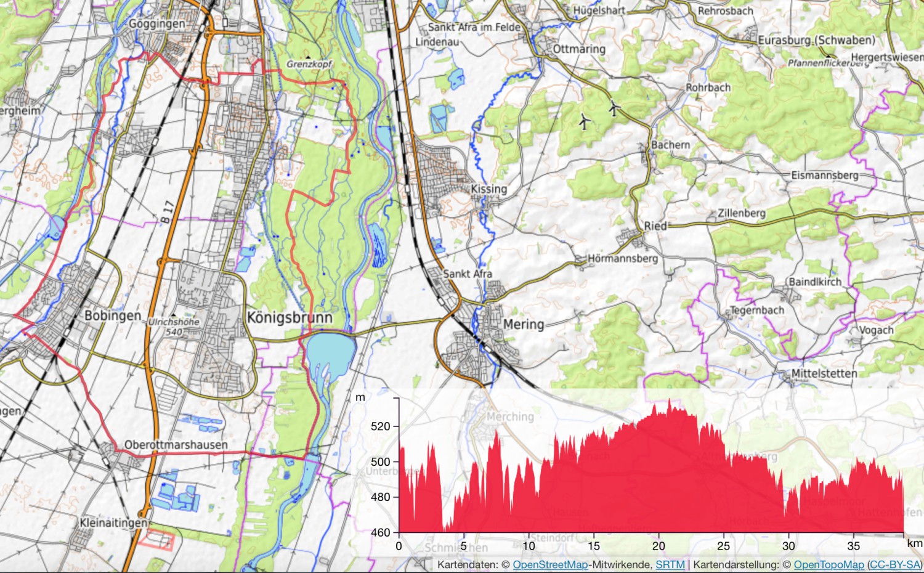Click the elevation profile peak near 20 km
The image size is (924, 573).
pos(670,400)
